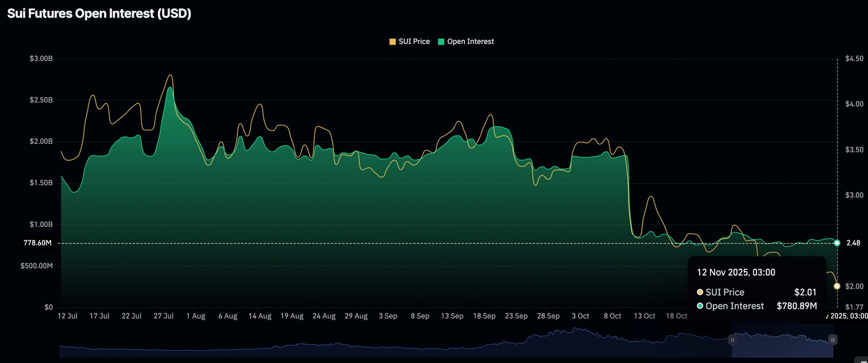The width and height of the screenshot is (868, 363).
Task: Toggle the SUI Price series label
Action: click(414, 42)
